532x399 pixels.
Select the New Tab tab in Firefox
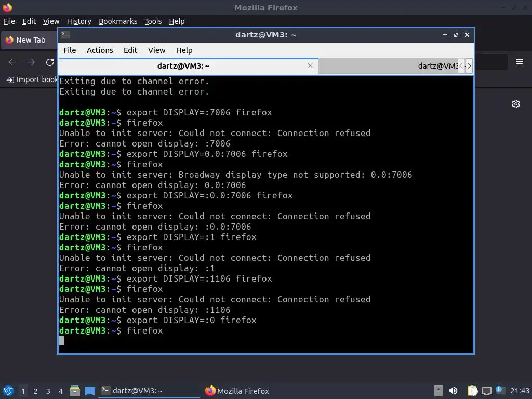[29, 40]
